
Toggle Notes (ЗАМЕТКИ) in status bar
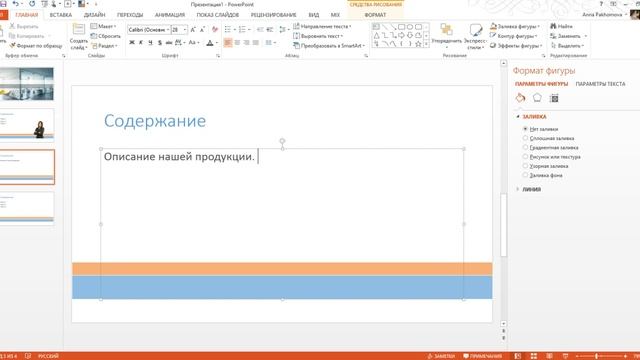[441, 356]
